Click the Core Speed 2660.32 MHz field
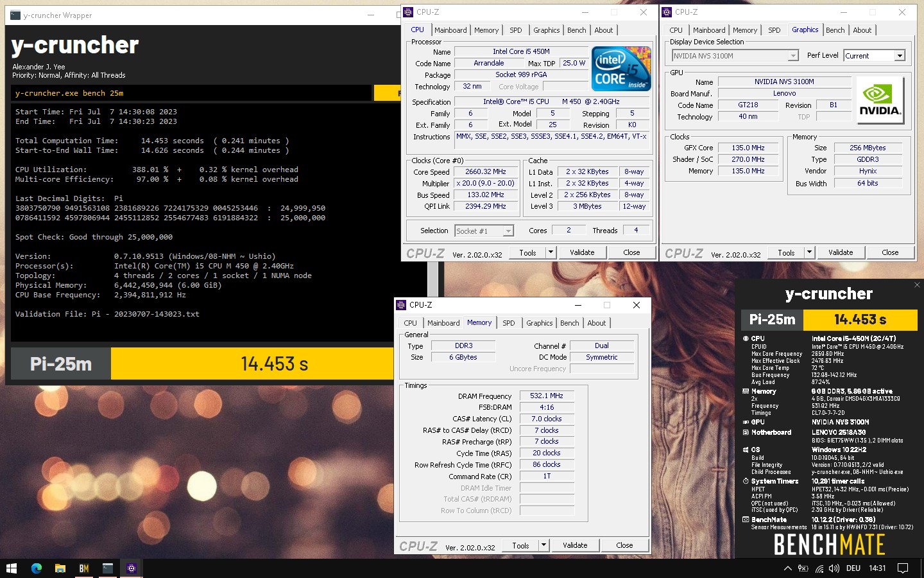Viewport: 924px width, 578px height. click(x=486, y=171)
